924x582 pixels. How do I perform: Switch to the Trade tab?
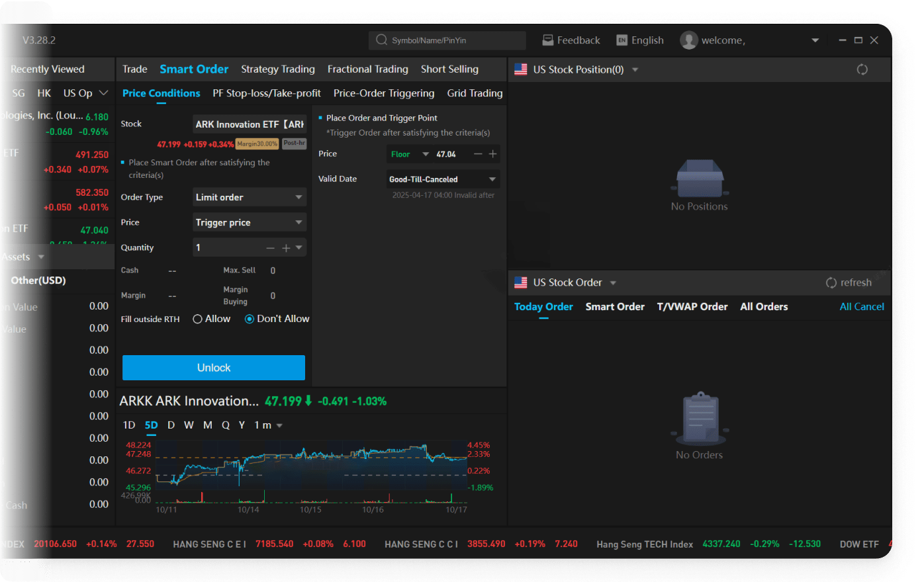[135, 69]
